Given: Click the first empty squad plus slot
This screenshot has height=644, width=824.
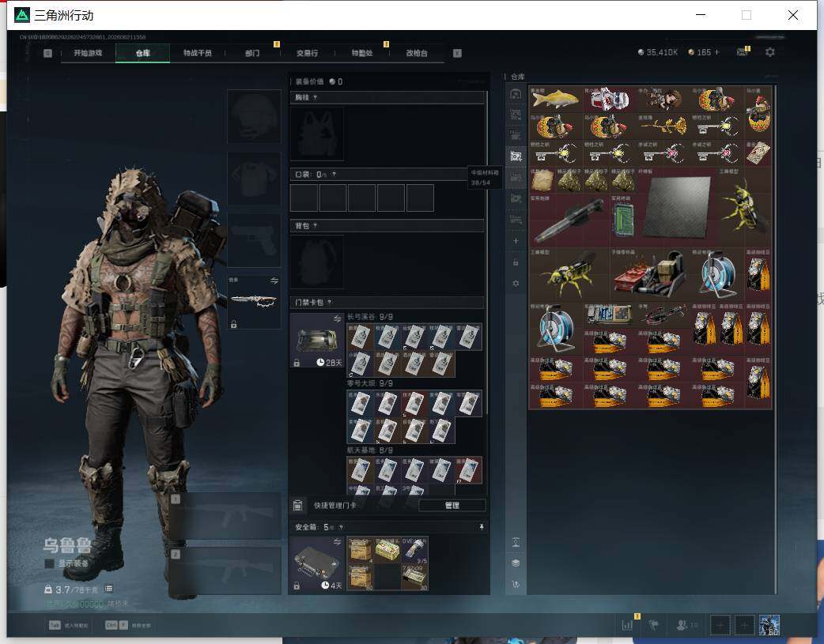Looking at the screenshot, I should (x=720, y=625).
